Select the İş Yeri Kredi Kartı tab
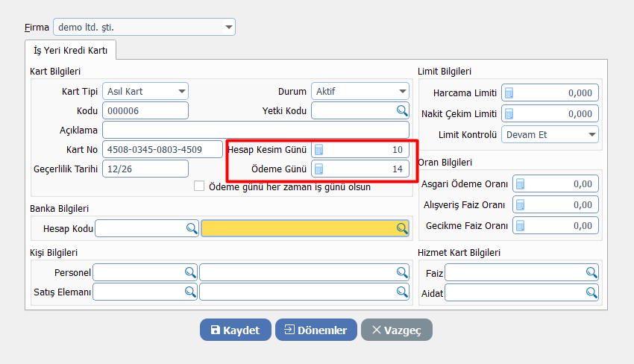634x364 pixels. (71, 50)
